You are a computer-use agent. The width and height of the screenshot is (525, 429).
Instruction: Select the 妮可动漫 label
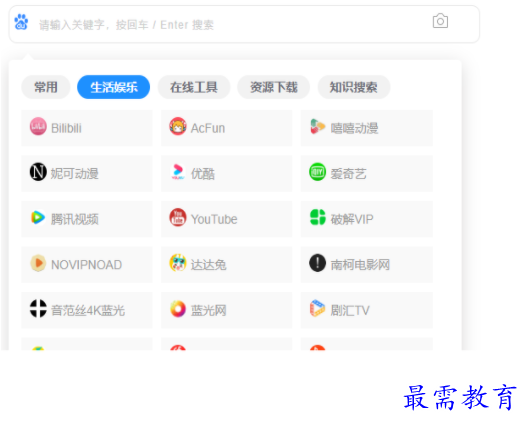click(75, 174)
